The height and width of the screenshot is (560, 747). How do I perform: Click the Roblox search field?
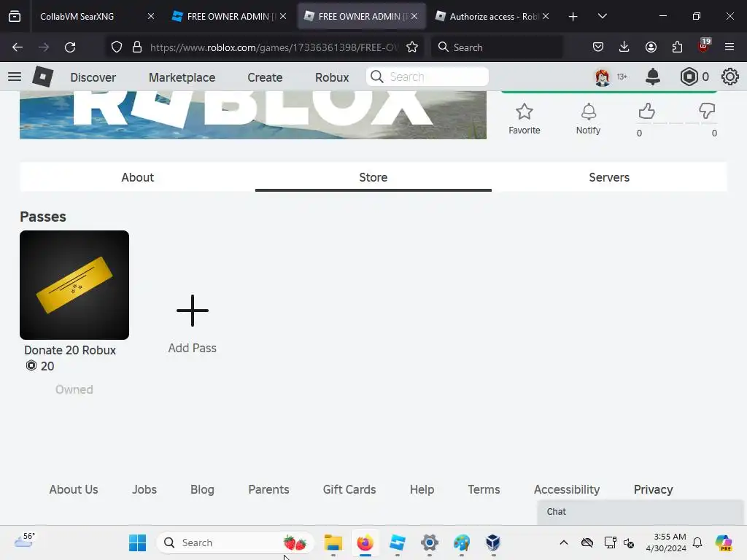427,77
